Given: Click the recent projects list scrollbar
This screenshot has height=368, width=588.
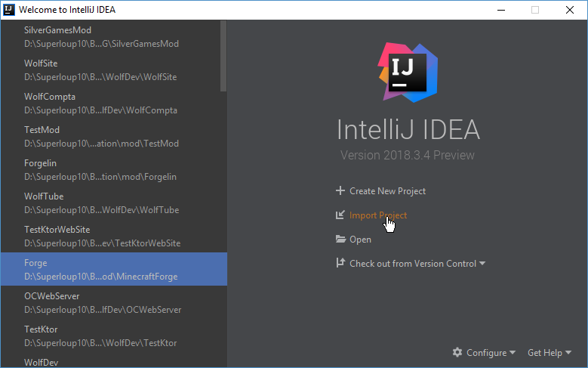Looking at the screenshot, I should (x=223, y=57).
